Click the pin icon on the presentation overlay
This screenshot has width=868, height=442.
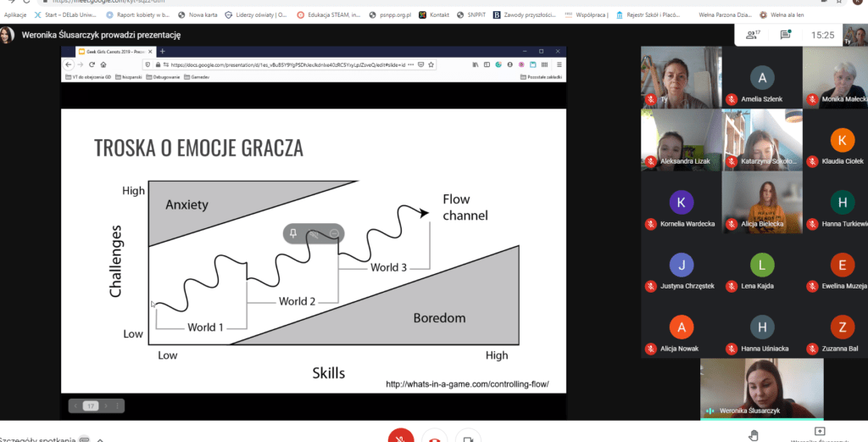[293, 234]
